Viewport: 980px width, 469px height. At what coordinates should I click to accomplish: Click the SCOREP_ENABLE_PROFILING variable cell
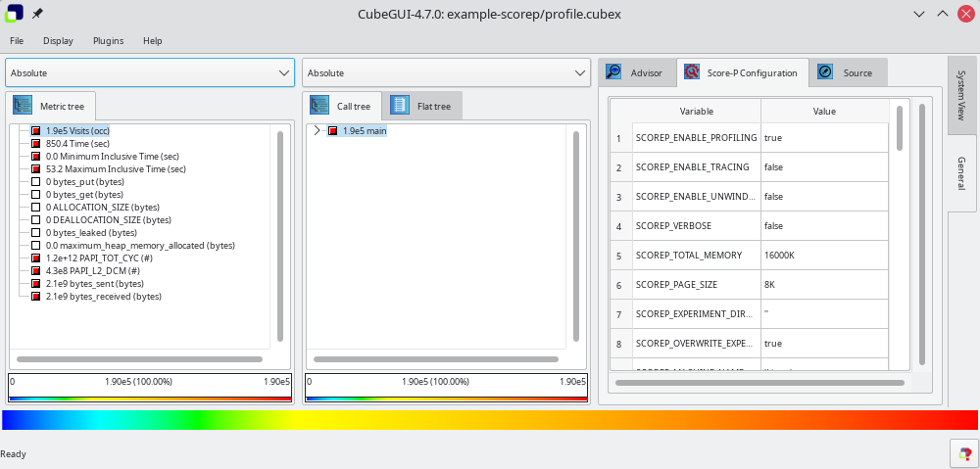(x=696, y=138)
